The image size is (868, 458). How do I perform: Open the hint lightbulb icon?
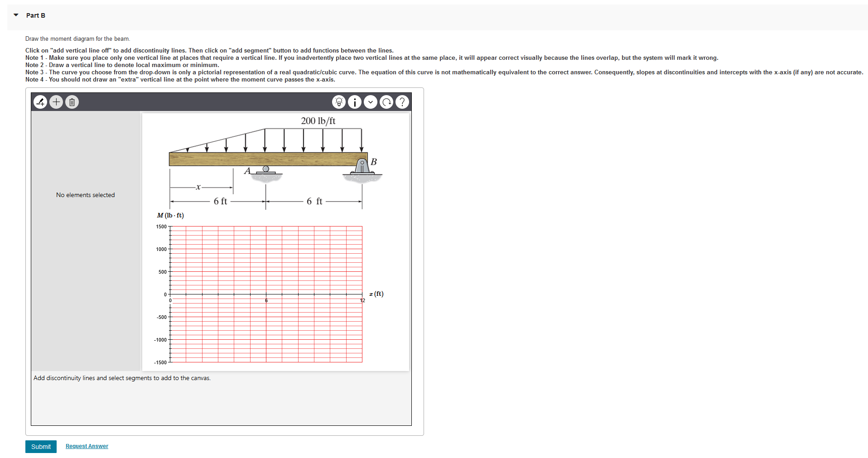(x=339, y=102)
